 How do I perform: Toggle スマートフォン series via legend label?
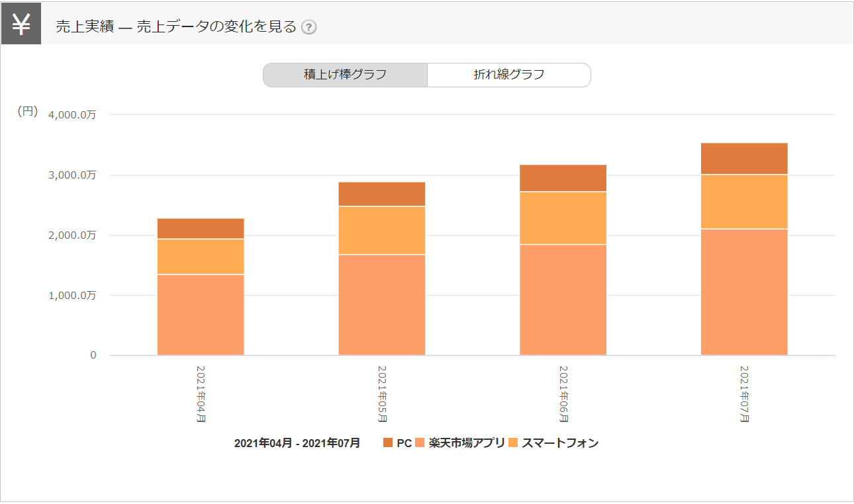(560, 443)
